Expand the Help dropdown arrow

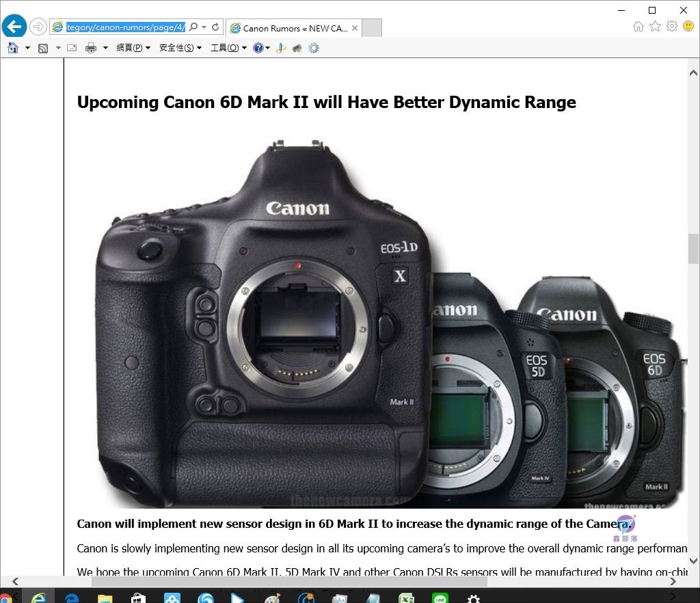click(x=267, y=48)
